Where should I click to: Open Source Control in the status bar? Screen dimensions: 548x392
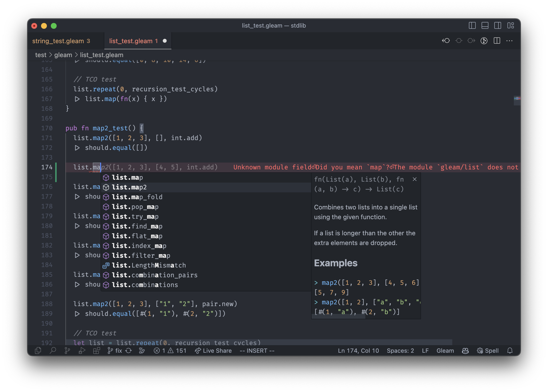coord(67,351)
